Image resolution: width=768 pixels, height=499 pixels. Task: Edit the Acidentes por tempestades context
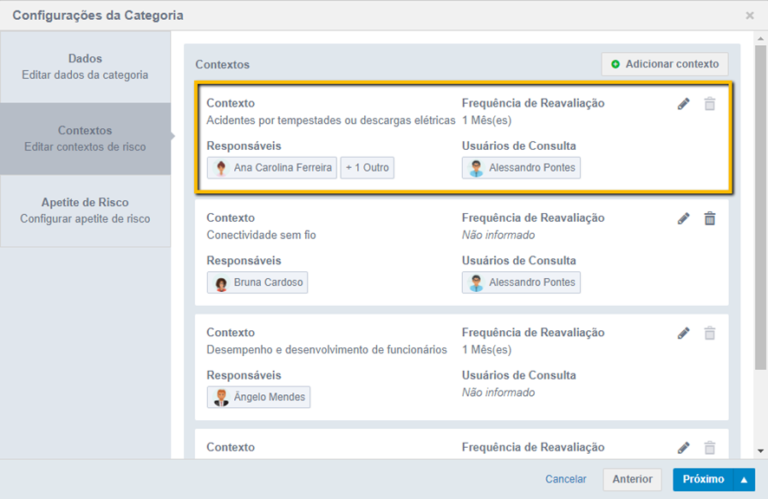tap(684, 104)
